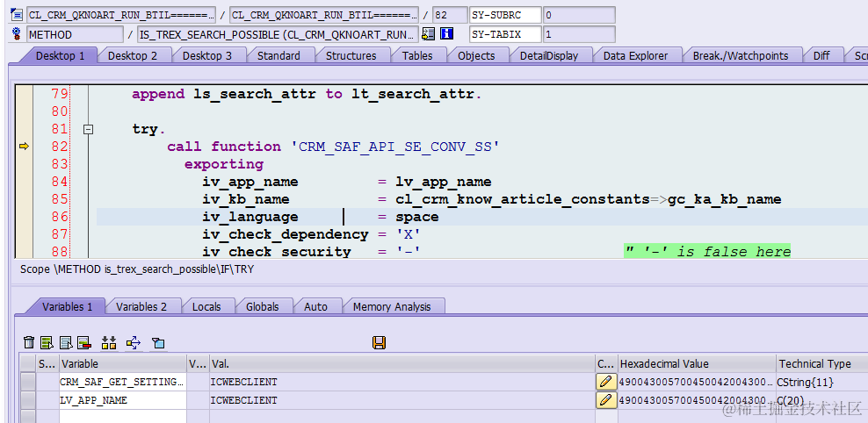868x423 pixels.
Task: Click the METHOD type field
Action: coord(75,34)
